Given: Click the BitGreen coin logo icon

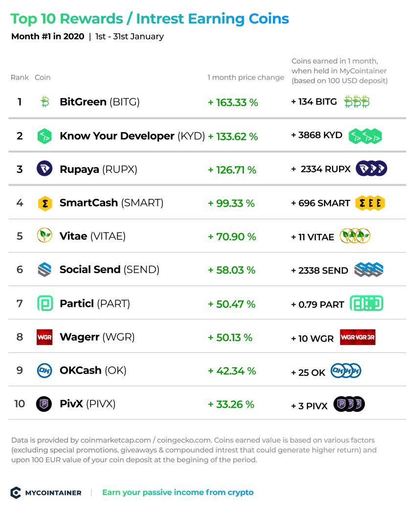Looking at the screenshot, I should tap(45, 102).
